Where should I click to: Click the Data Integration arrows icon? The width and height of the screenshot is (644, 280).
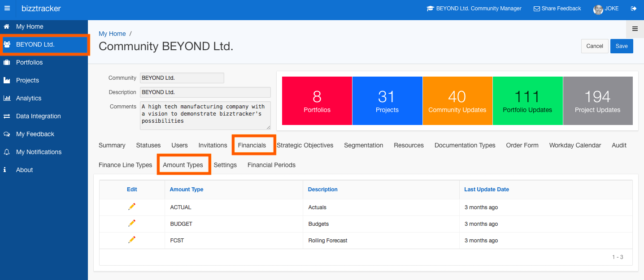point(7,116)
